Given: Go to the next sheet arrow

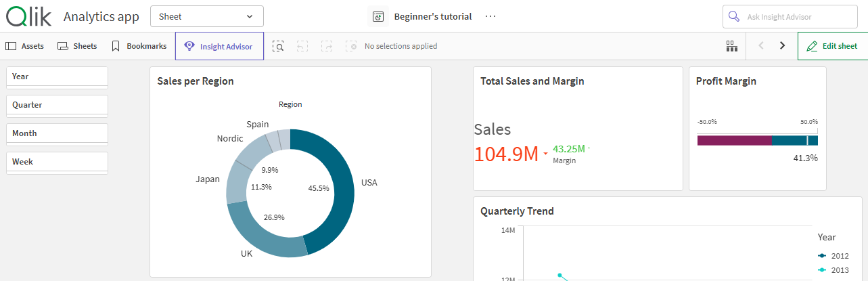Looking at the screenshot, I should click(782, 46).
